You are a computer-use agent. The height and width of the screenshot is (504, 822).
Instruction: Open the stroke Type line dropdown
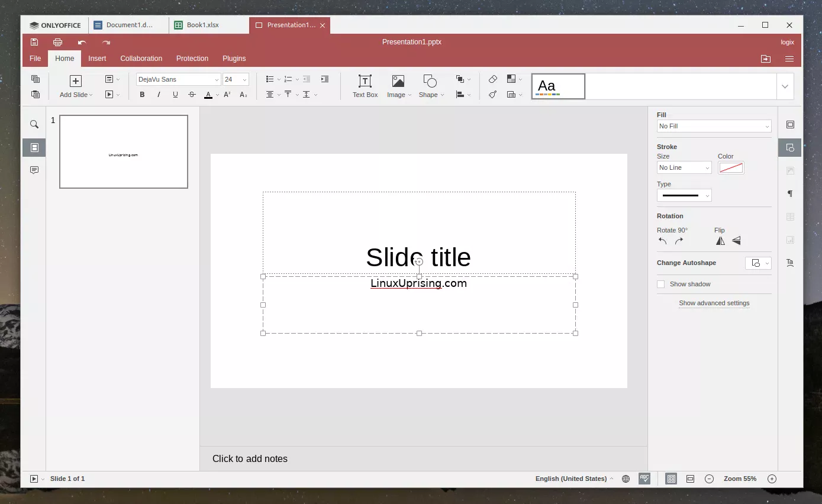pyautogui.click(x=684, y=195)
